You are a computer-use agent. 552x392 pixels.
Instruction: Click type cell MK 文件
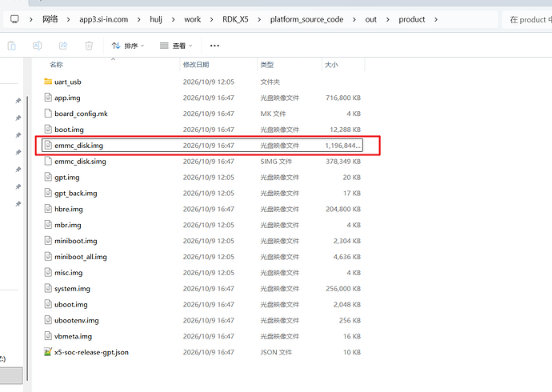(273, 114)
